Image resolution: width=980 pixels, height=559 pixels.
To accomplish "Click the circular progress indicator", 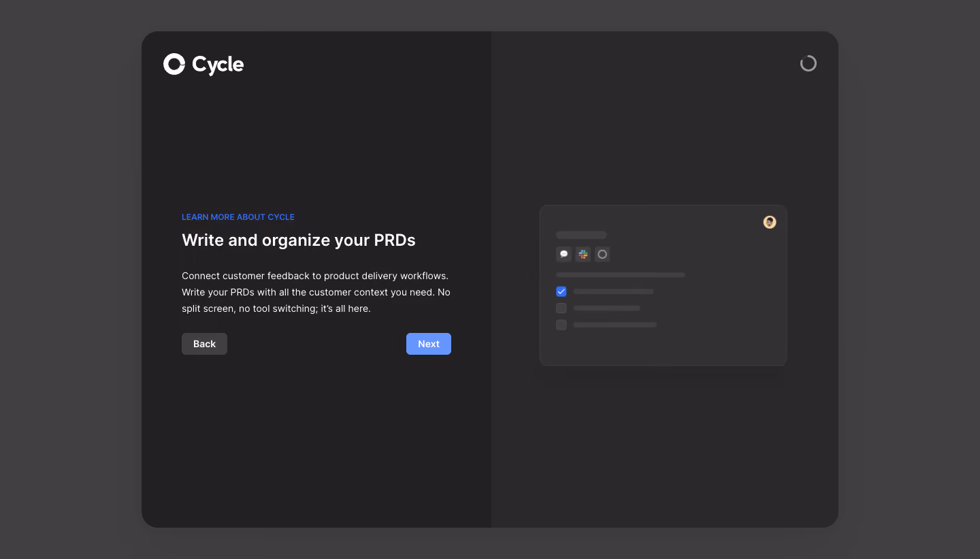I will point(808,63).
